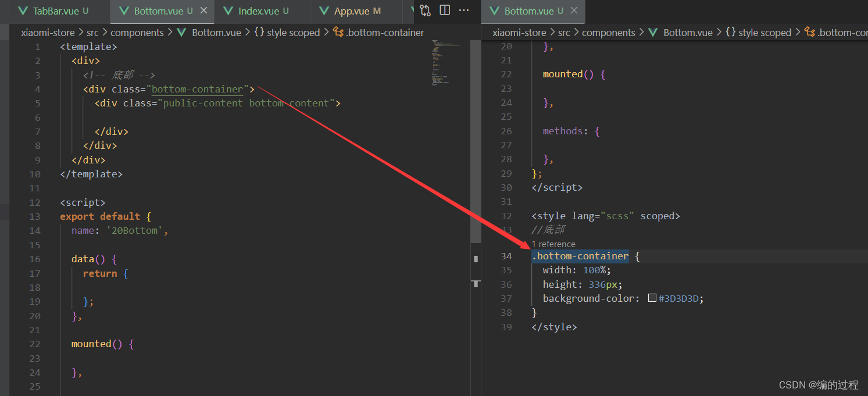Screen dimensions: 868x396
Task: Open components breadcrumb in left editor
Action: (137, 33)
